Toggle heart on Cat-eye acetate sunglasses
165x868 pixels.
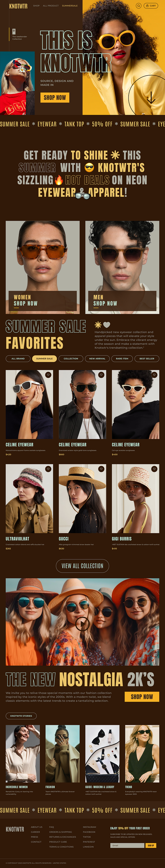(x=154, y=375)
